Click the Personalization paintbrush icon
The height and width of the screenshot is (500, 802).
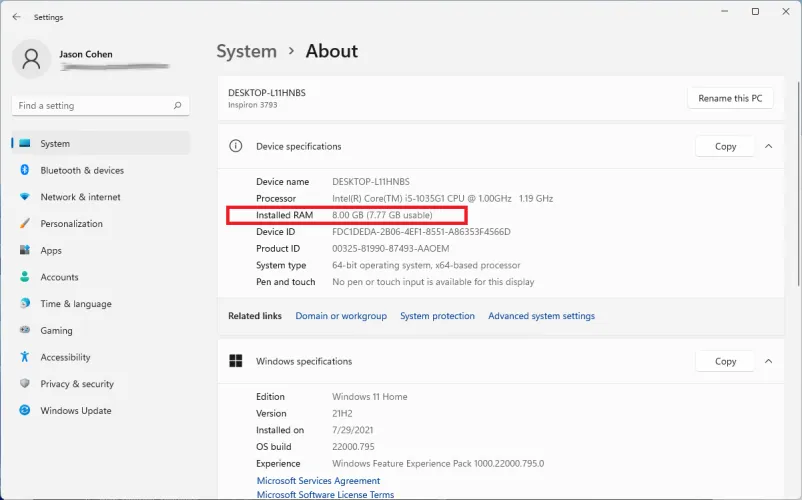pyautogui.click(x=25, y=224)
